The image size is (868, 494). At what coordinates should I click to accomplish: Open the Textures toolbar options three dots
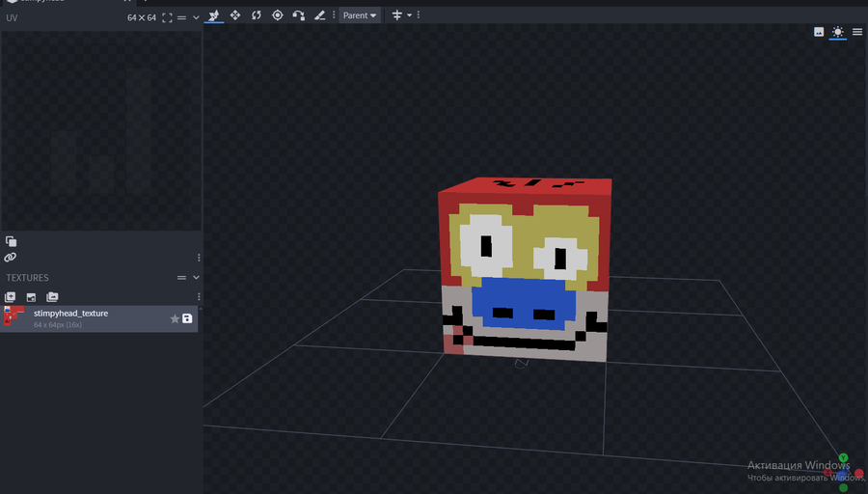199,297
